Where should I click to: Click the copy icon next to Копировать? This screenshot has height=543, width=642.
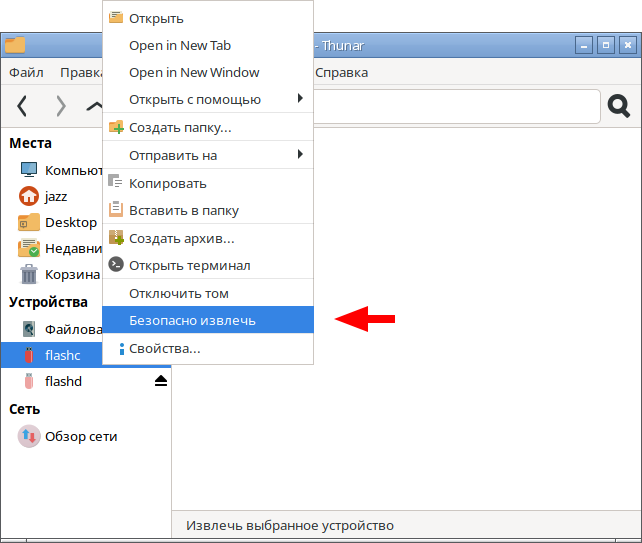115,182
